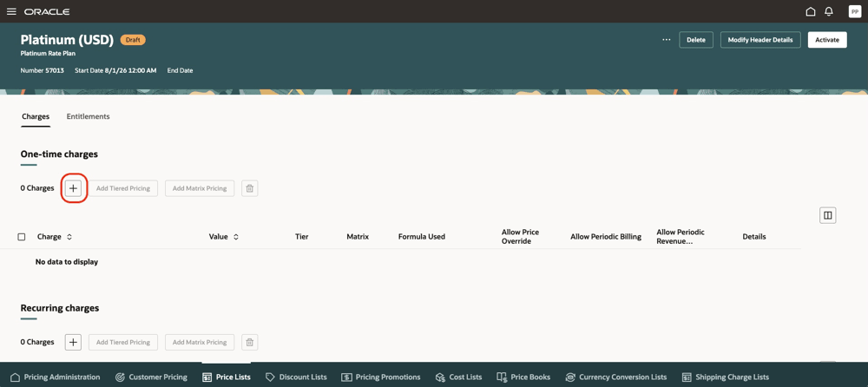Viewport: 868px width, 387px height.
Task: Delete selected recurring charges trash icon
Action: (250, 342)
